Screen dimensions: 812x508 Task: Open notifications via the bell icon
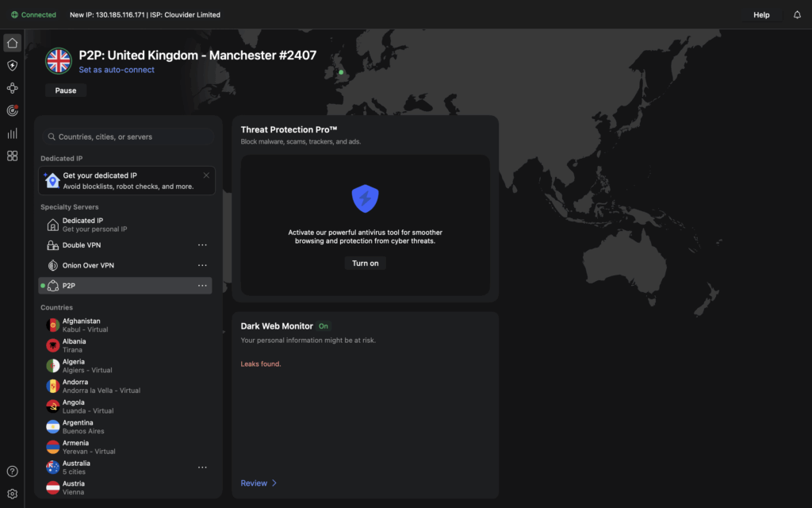pyautogui.click(x=797, y=14)
